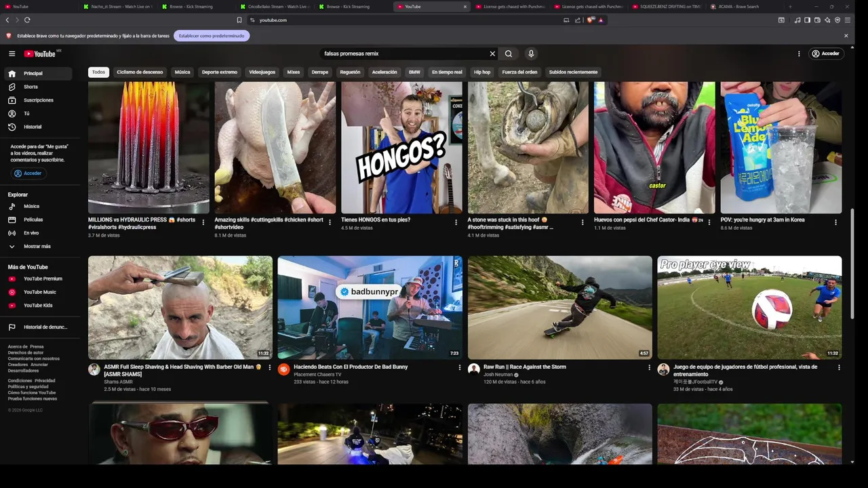Open options for Raw Run video
Image resolution: width=868 pixels, height=488 pixels.
(649, 367)
